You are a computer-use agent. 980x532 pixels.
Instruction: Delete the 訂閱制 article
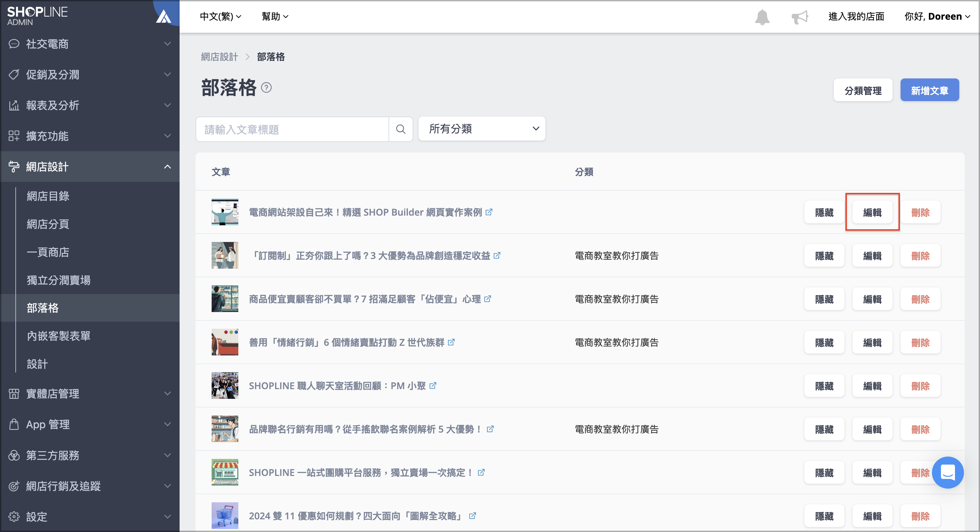[x=920, y=256]
